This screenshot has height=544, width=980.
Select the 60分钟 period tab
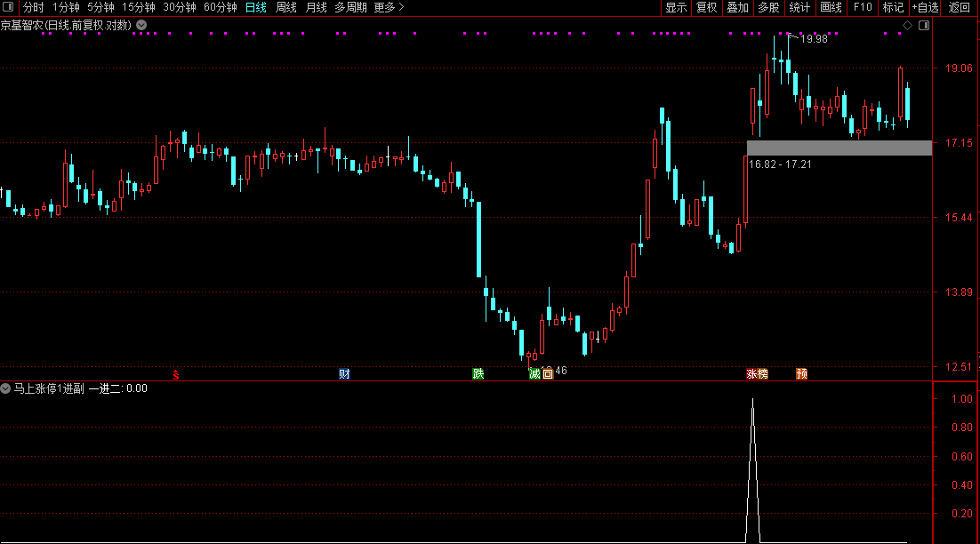point(220,7)
